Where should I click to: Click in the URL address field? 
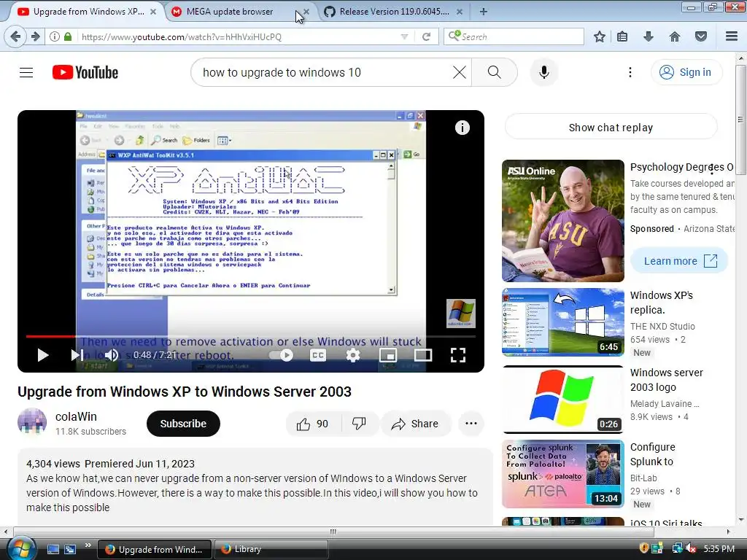coord(239,36)
